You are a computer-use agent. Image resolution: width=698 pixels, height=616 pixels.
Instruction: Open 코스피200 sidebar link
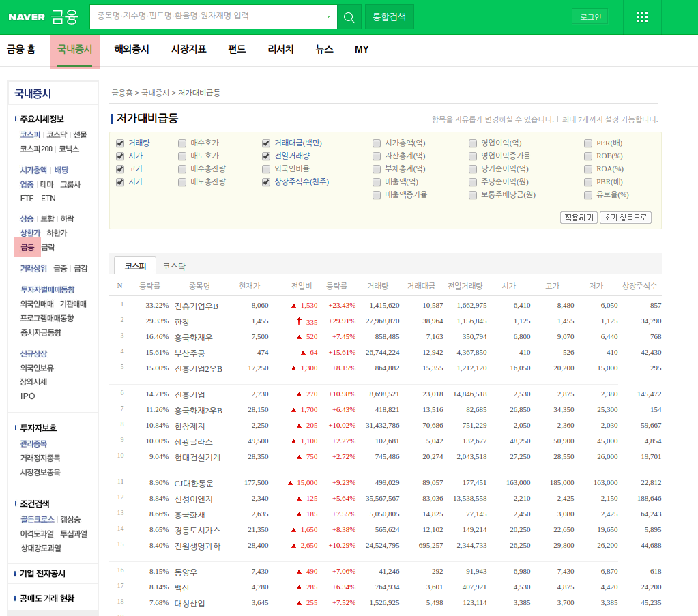pyautogui.click(x=36, y=149)
